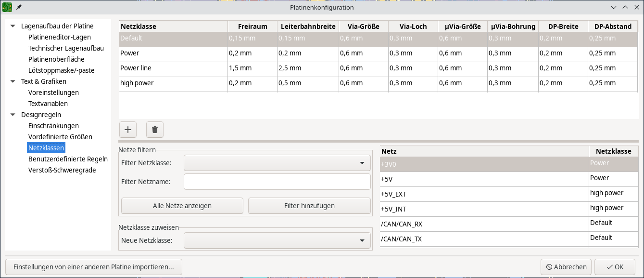Delete selected net class with trash icon

(155, 130)
